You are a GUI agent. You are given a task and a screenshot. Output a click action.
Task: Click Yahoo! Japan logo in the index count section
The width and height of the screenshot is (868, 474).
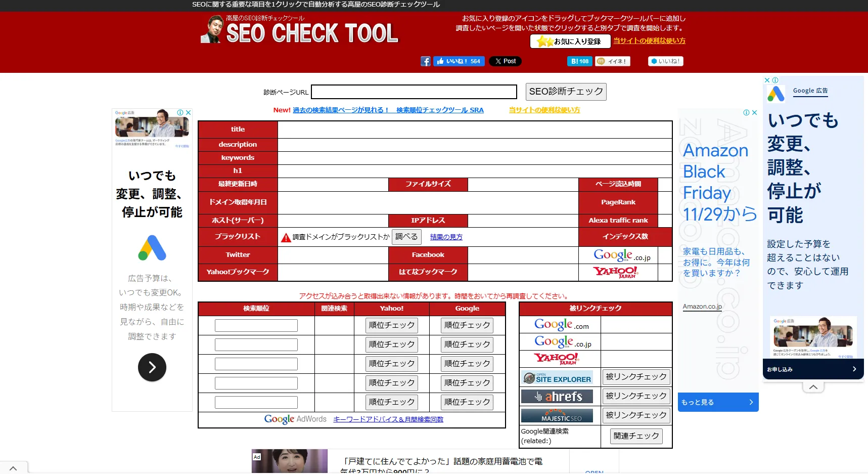point(616,272)
